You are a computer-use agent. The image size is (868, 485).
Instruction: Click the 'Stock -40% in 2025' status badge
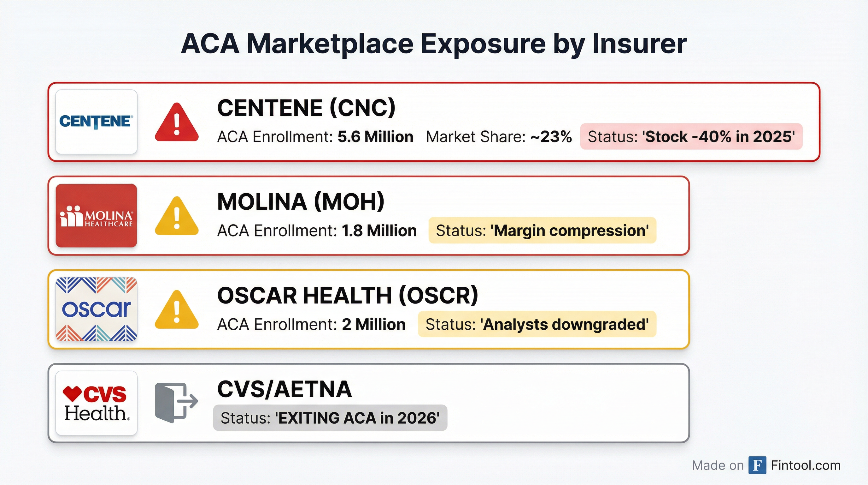691,137
